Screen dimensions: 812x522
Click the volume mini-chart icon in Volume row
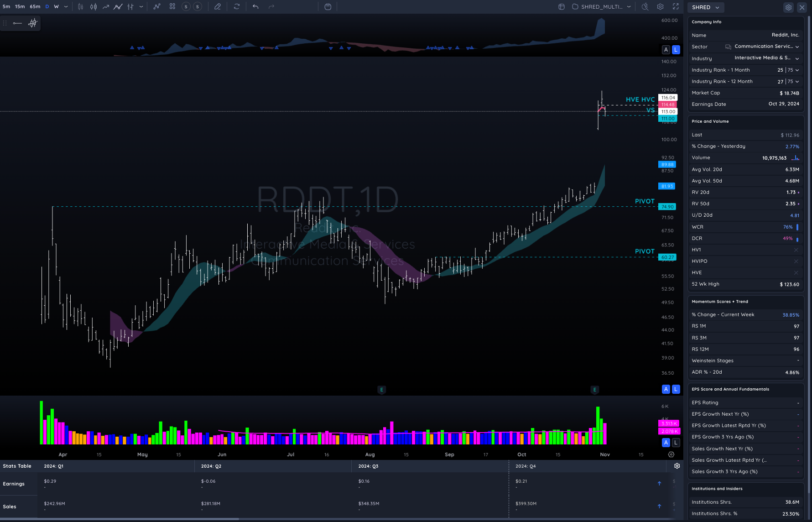(x=795, y=158)
